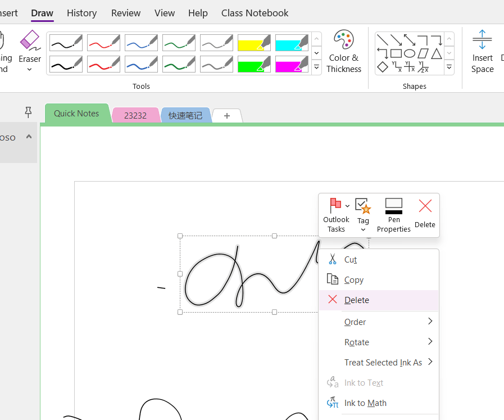Pick the thin gray pen
504x420 pixels.
(x=216, y=43)
